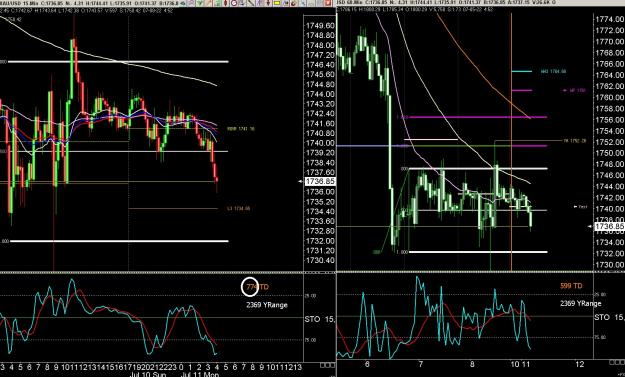Select the green document toolbar icon
The width and height of the screenshot is (625, 377).
point(218,3)
